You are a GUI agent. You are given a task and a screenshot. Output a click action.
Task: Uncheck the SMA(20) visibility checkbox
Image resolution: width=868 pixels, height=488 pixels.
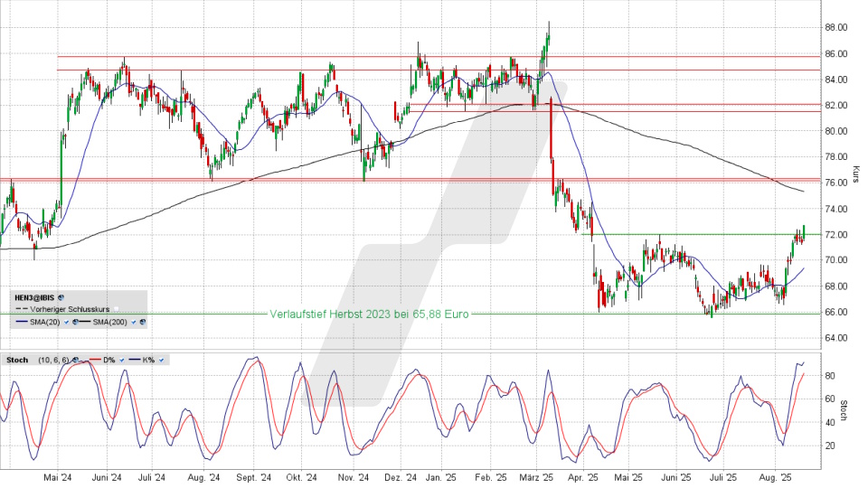coord(66,322)
